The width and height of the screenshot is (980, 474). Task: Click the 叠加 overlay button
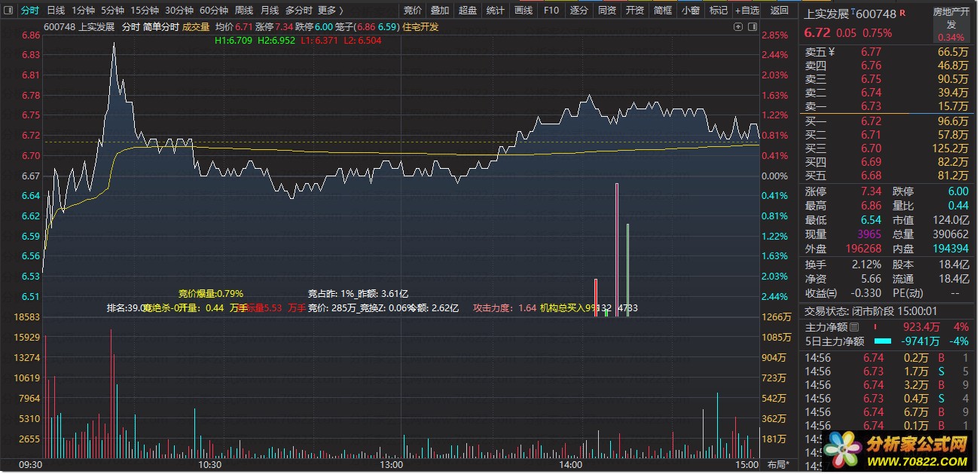[440, 11]
